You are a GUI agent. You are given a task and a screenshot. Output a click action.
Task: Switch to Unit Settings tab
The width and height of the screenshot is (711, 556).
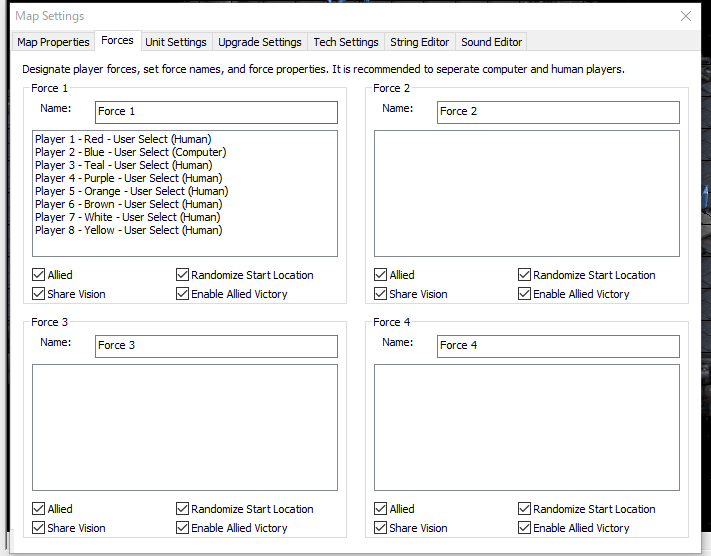176,42
